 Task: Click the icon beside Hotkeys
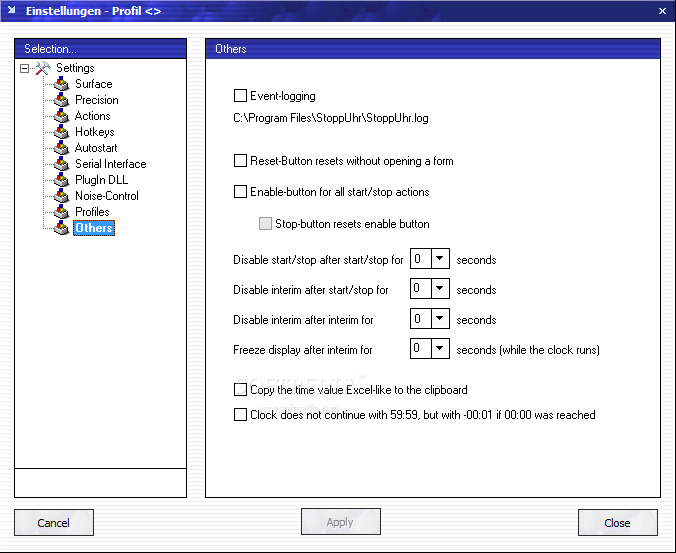tap(62, 131)
